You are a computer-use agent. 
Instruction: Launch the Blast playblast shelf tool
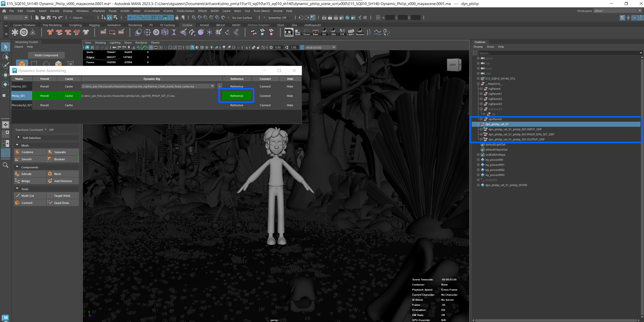coord(315,32)
